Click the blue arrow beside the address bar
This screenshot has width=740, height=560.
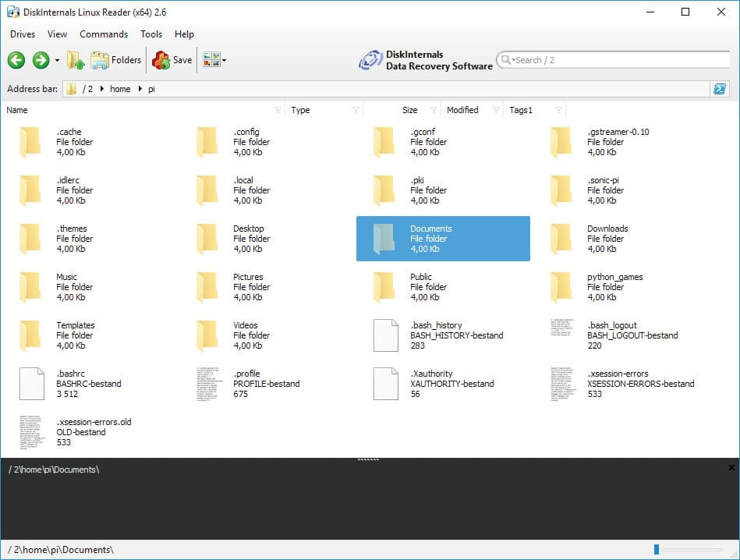pos(720,89)
